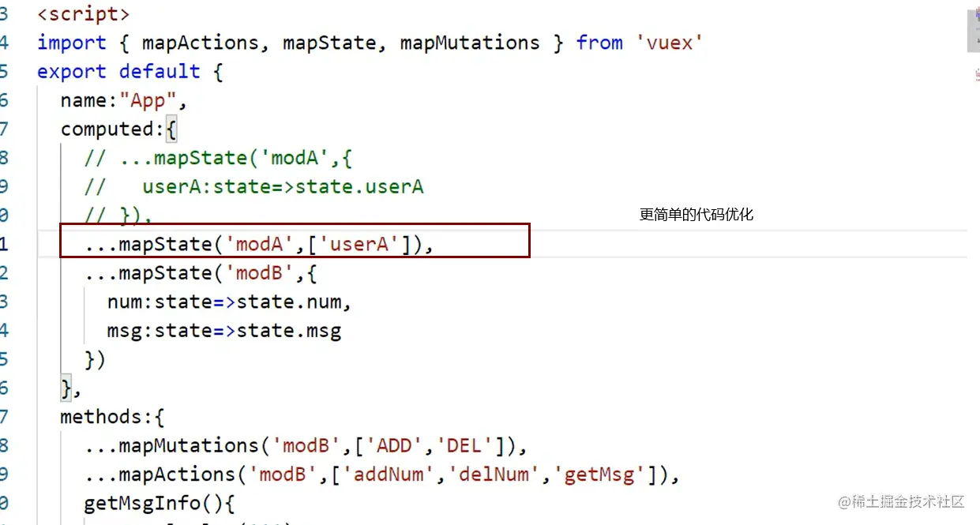The image size is (980, 525).
Task: Click the num:state=>state.num line
Action: [229, 302]
